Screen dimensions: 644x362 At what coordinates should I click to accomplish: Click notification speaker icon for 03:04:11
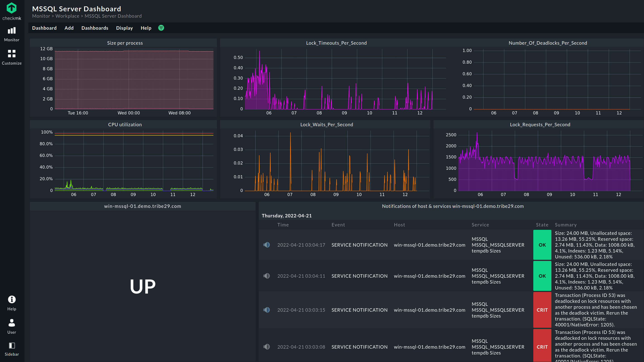[266, 276]
